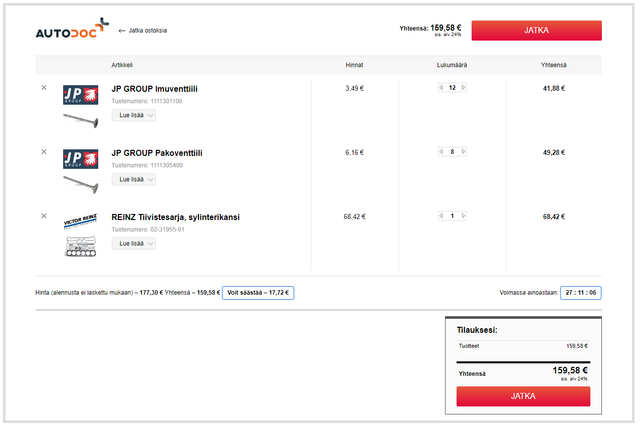Image resolution: width=640 pixels, height=428 pixels.
Task: Click the bottom JATKA button in order summary
Action: point(523,396)
